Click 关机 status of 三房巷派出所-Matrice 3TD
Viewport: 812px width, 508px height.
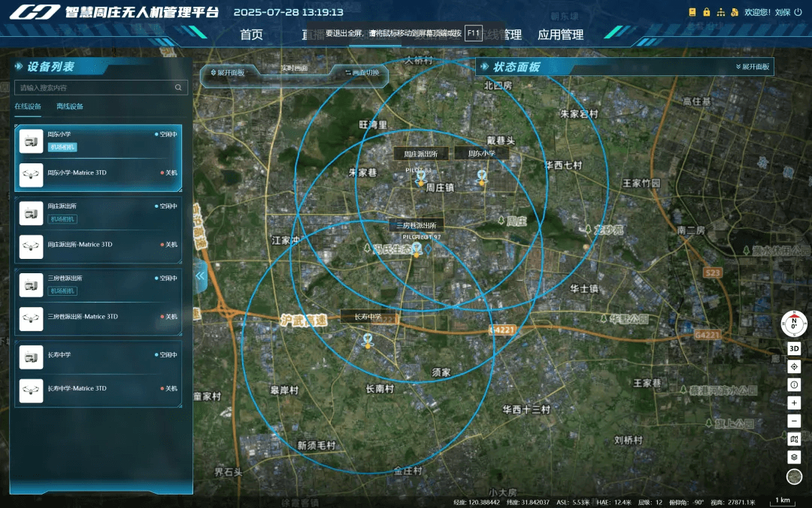[169, 317]
